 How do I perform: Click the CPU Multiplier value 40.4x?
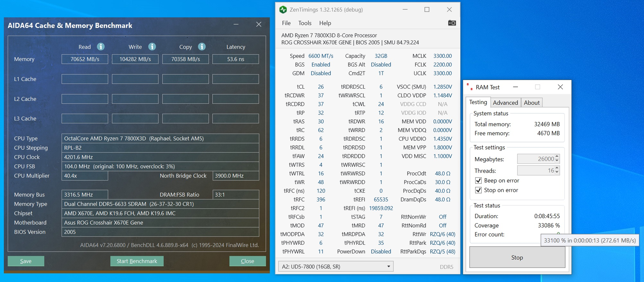coord(85,176)
